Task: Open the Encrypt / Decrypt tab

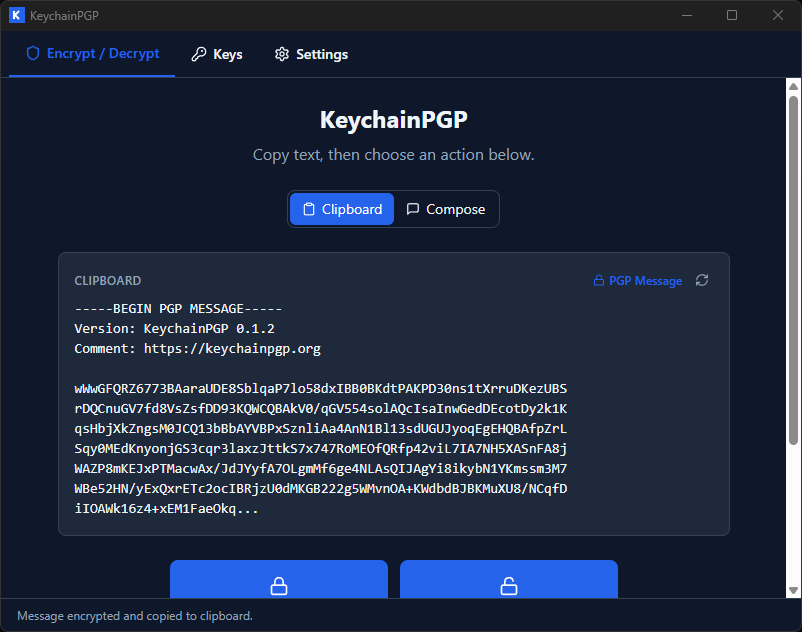Action: (x=91, y=54)
